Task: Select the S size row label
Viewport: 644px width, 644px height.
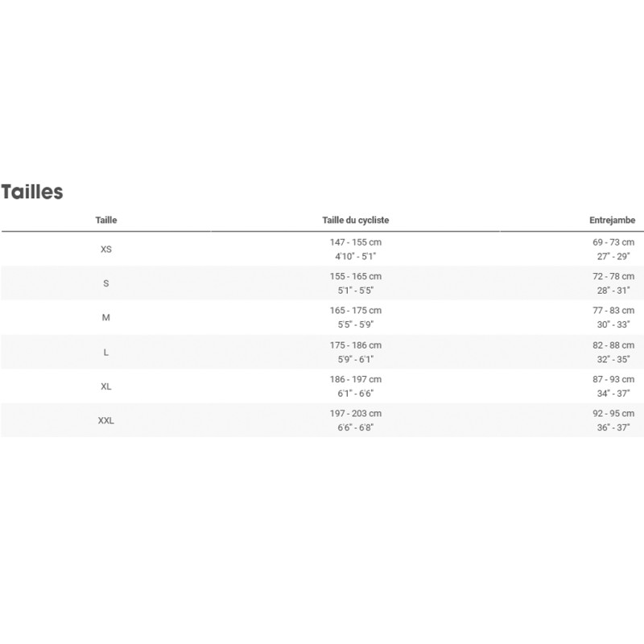Action: (106, 283)
